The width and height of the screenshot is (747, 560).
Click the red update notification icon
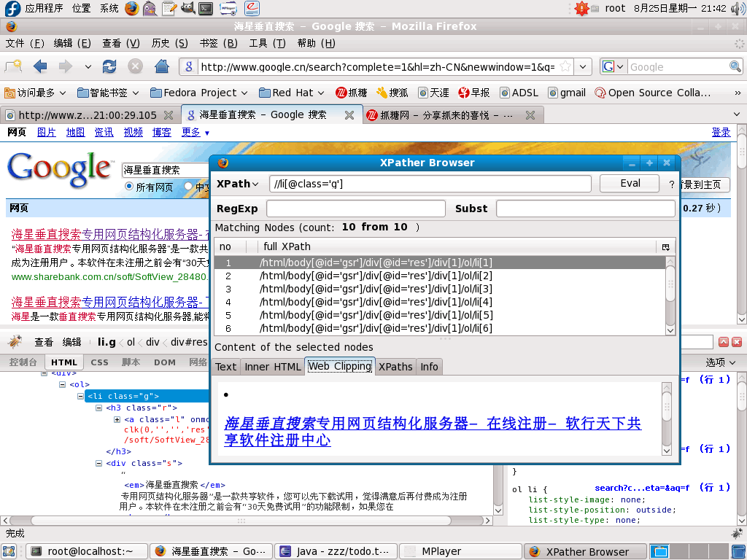click(581, 8)
